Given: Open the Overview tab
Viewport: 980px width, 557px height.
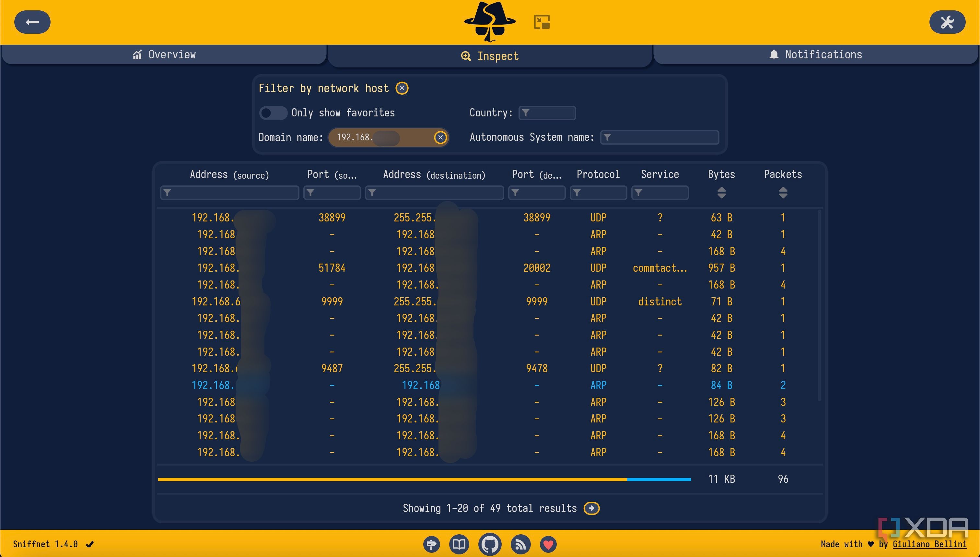Looking at the screenshot, I should click(164, 54).
